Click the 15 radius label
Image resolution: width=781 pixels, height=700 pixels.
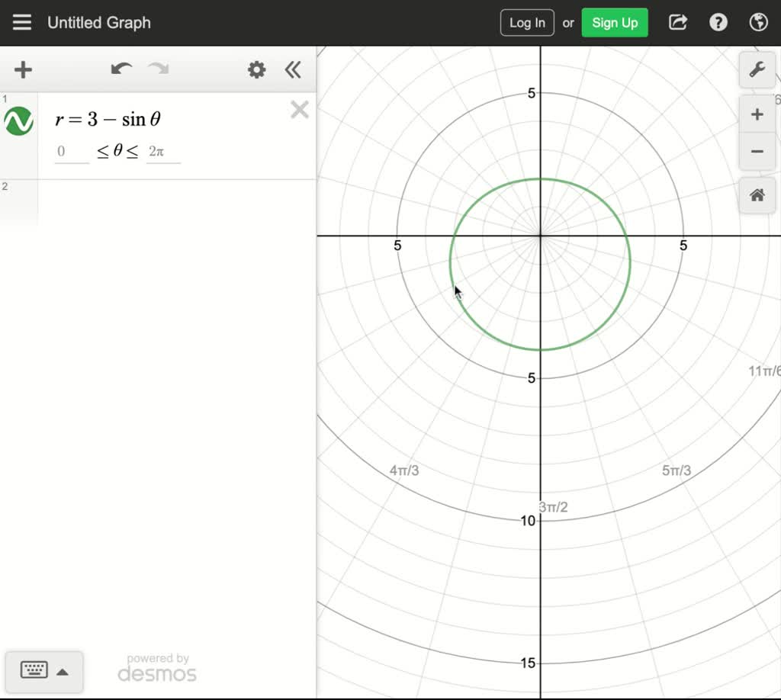coord(528,663)
